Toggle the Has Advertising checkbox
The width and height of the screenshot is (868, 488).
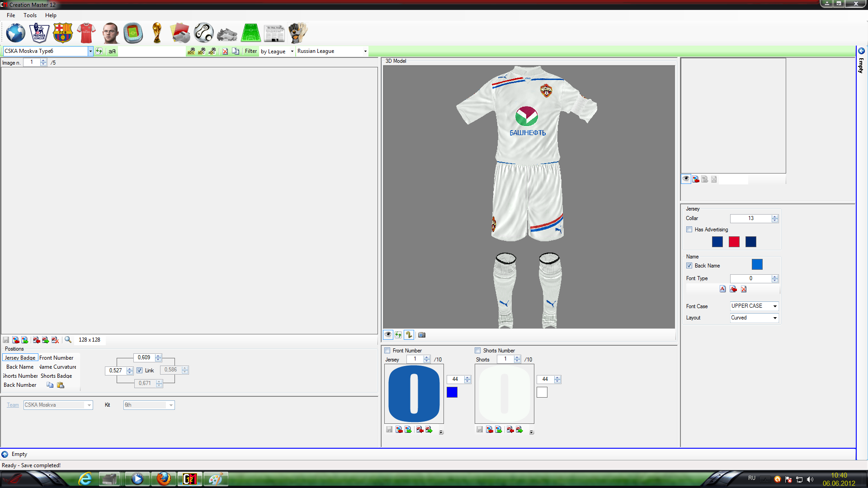point(689,230)
